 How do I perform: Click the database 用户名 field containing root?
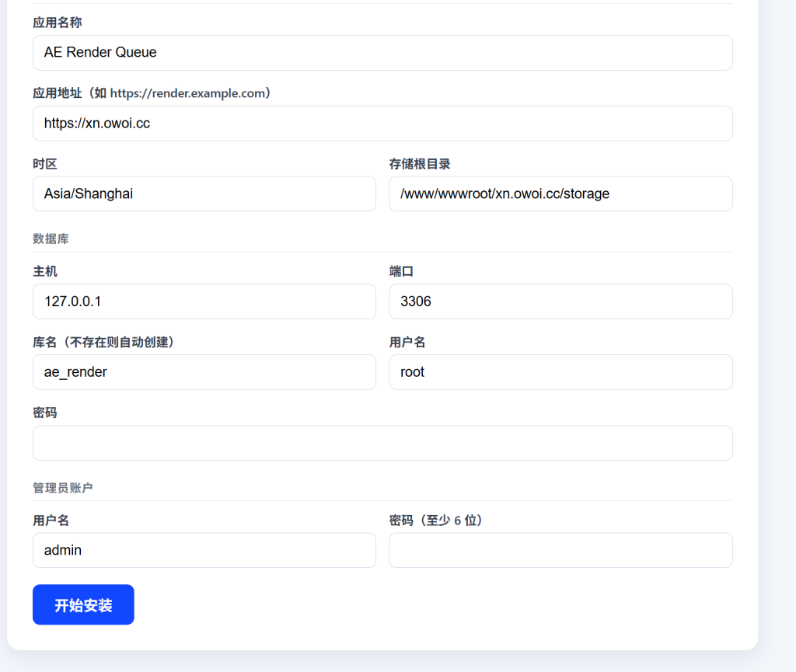pyautogui.click(x=560, y=372)
